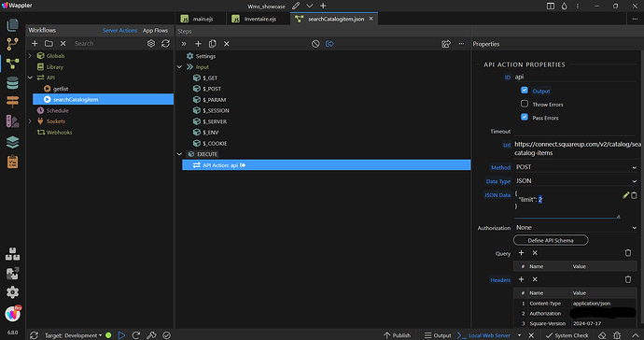The height and width of the screenshot is (340, 644).
Task: Enable the Throw Errors checkbox
Action: point(525,104)
